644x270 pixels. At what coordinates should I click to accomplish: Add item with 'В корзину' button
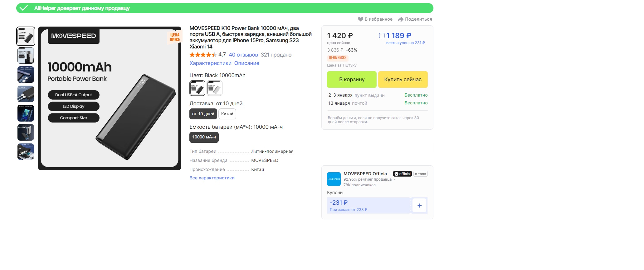(x=352, y=79)
